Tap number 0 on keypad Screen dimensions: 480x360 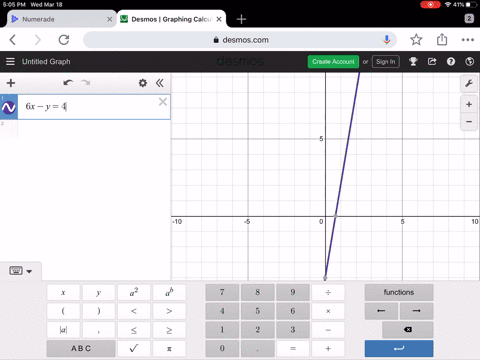click(222, 349)
